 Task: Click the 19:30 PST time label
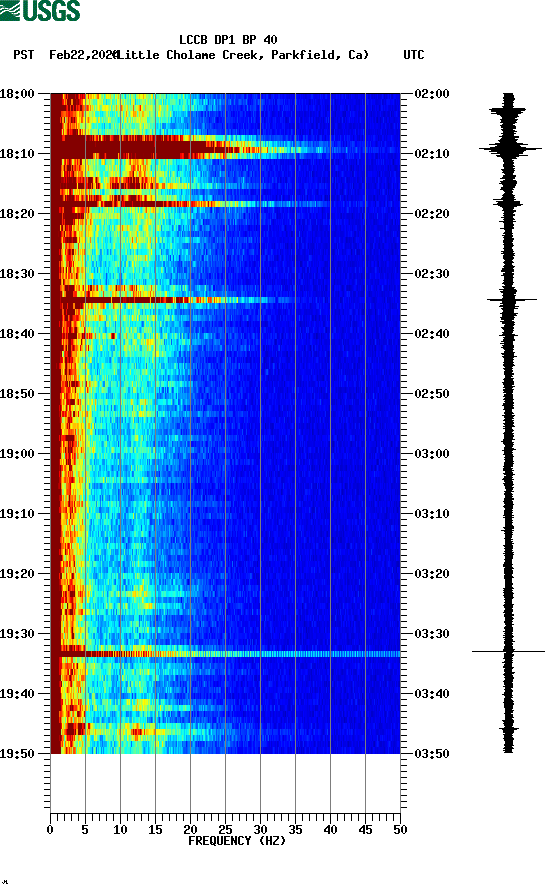17,634
